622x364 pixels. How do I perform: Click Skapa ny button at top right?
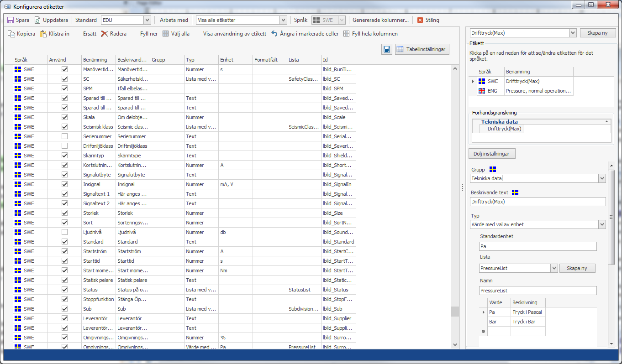pyautogui.click(x=597, y=33)
